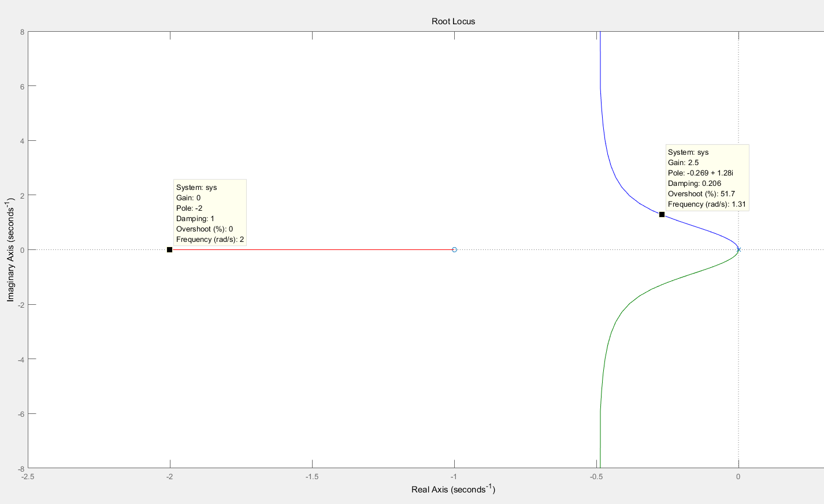The width and height of the screenshot is (824, 504).
Task: Select the data tip marker on blue branch
Action: point(662,214)
